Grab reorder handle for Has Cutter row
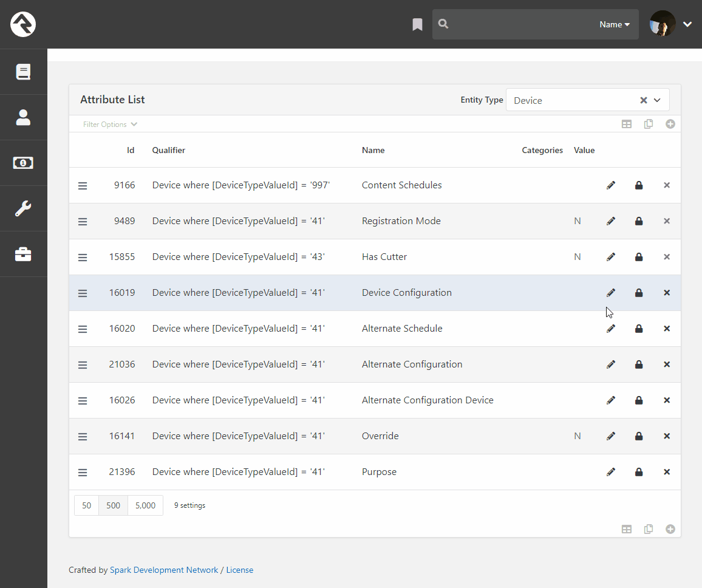Screen dimensions: 702x588 coord(83,257)
